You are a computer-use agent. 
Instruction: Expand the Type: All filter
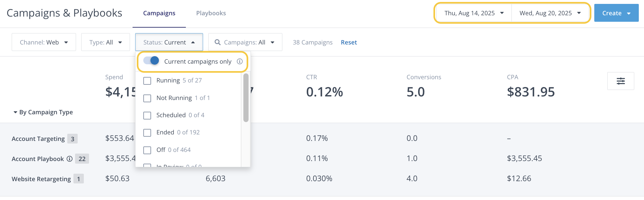106,42
